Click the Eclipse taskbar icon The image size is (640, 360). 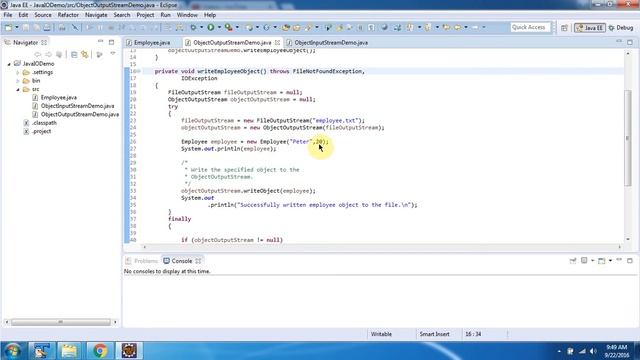click(x=129, y=351)
